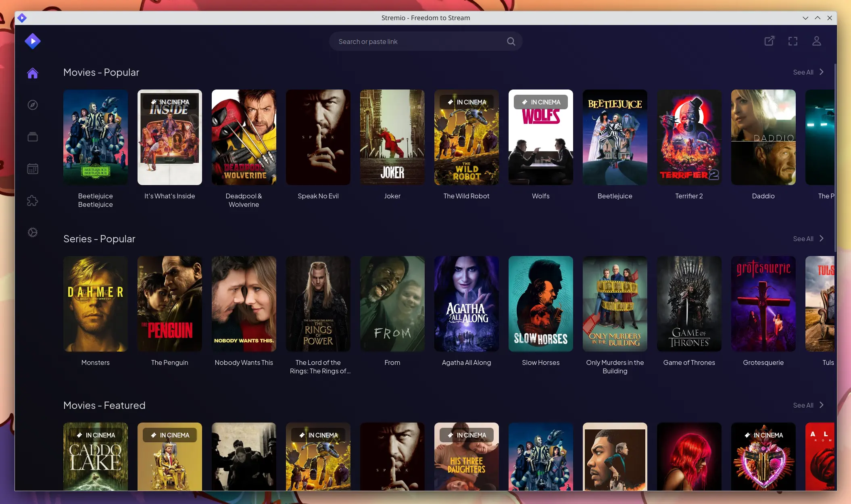This screenshot has width=851, height=504.
Task: Open the user profile icon
Action: coord(817,41)
